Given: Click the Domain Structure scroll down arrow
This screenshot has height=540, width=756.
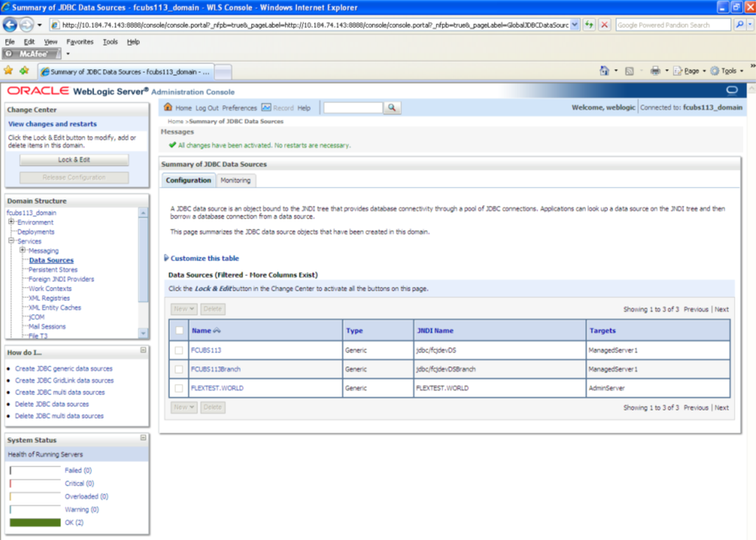Looking at the screenshot, I should pyautogui.click(x=144, y=333).
